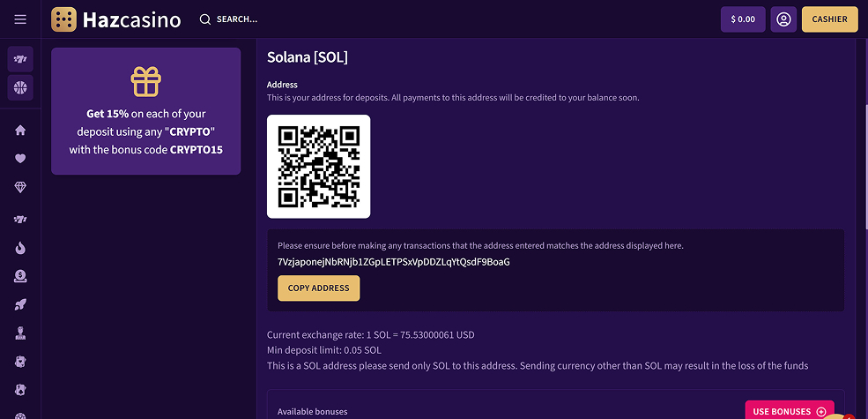
Task: Click the $ 0.00 balance button
Action: coord(743,19)
